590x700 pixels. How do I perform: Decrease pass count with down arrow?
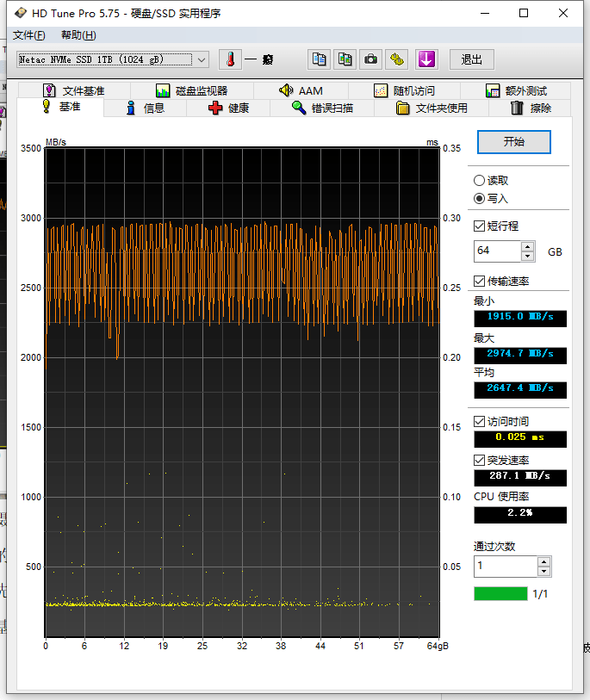point(543,571)
